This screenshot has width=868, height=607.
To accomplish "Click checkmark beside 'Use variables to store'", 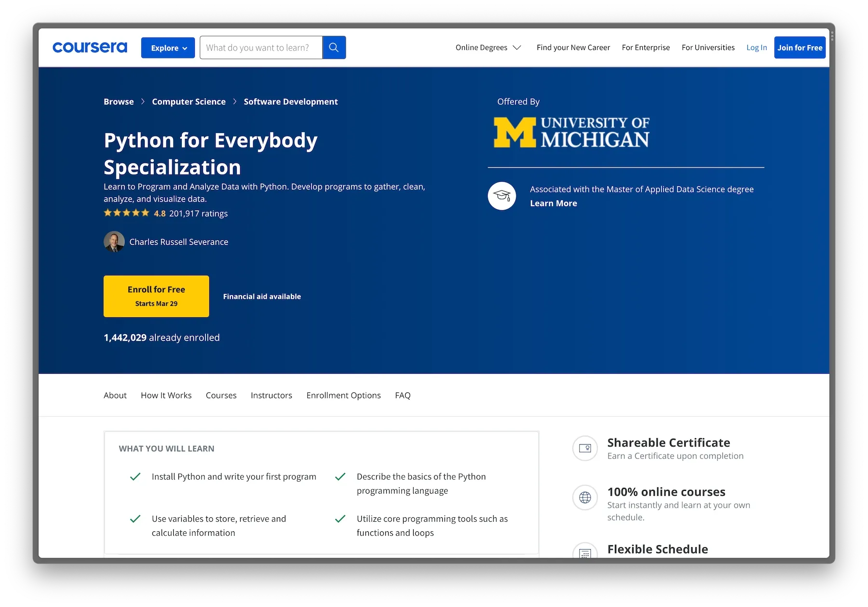I will tap(136, 519).
